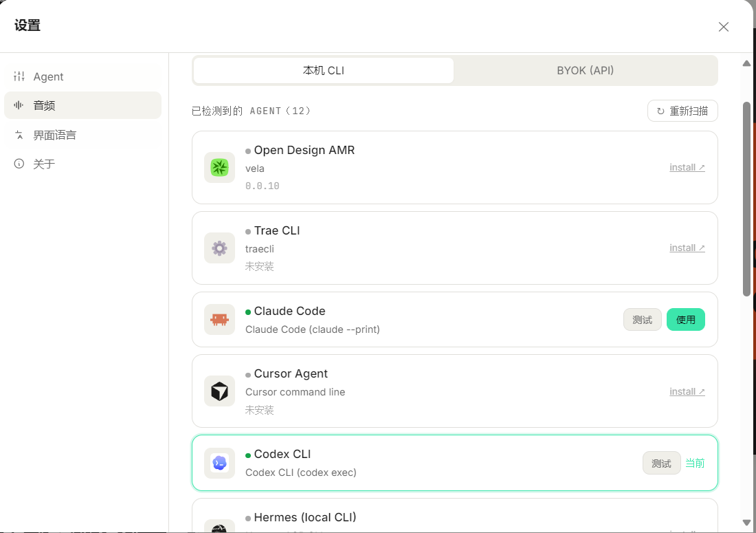Click the 已检测到的 AGENT (12) heading
The height and width of the screenshot is (533, 756).
(251, 111)
